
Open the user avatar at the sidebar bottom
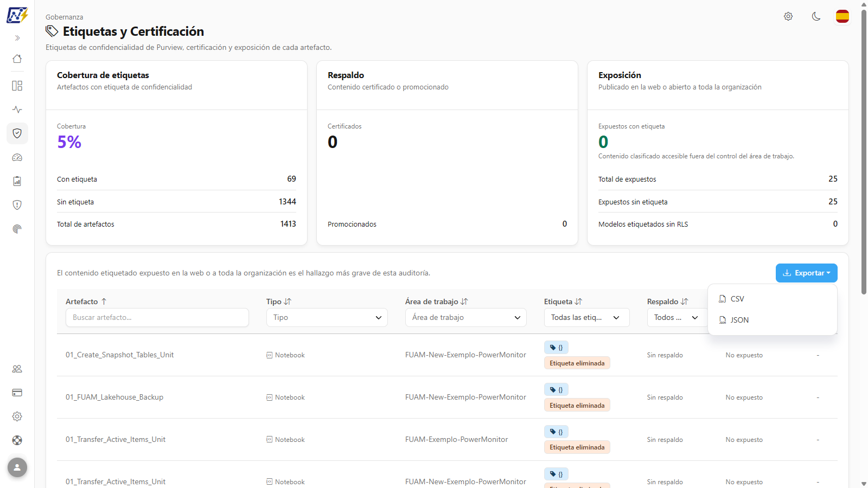(x=17, y=467)
